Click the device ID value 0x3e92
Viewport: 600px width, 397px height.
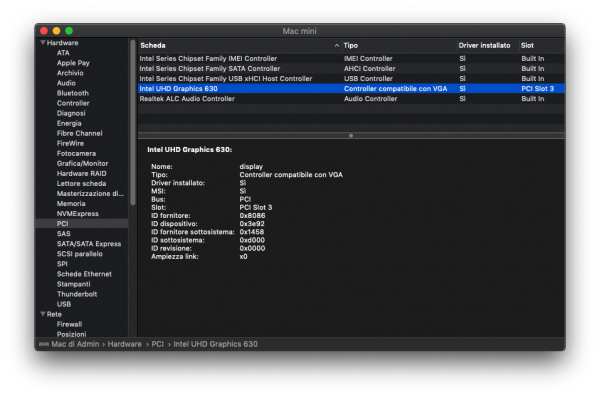click(252, 224)
